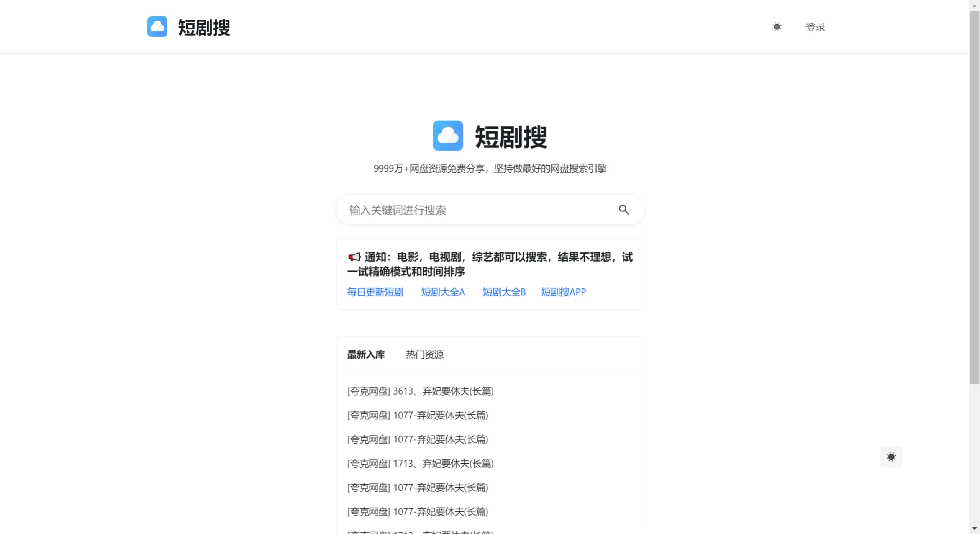Click the scroll-up arrow icon

[x=974, y=5]
